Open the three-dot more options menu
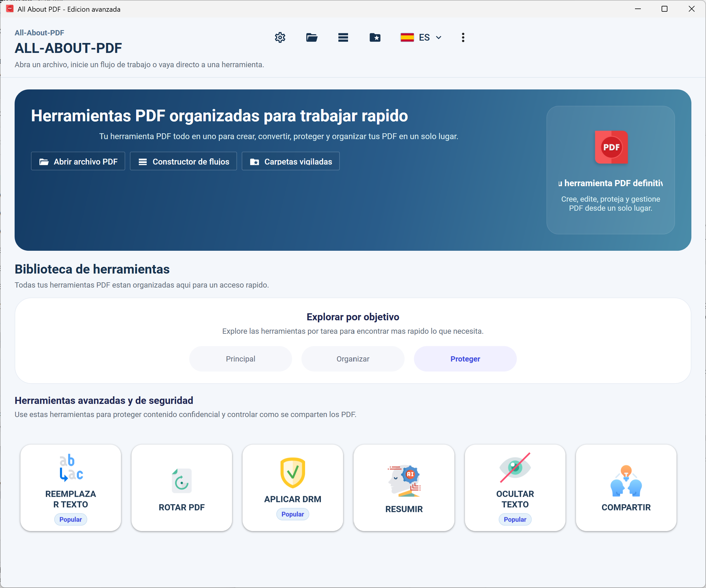Screen dimensions: 706x588 (463, 37)
